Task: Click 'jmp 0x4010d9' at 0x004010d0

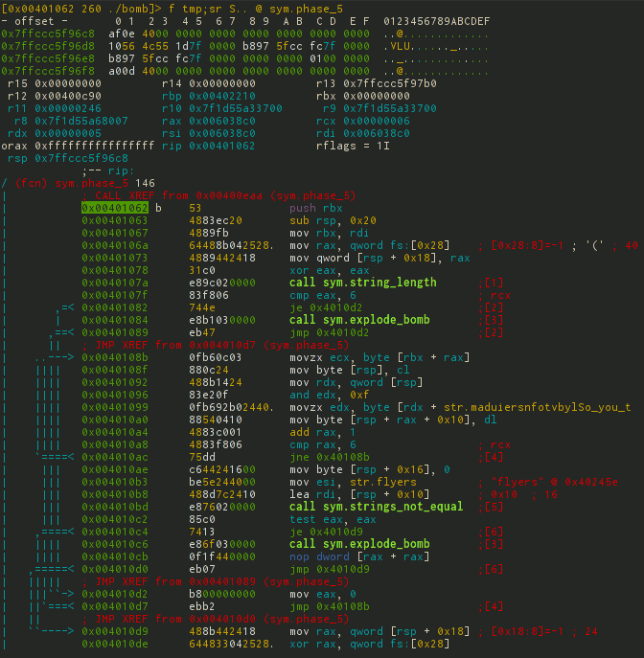Action: click(329, 570)
